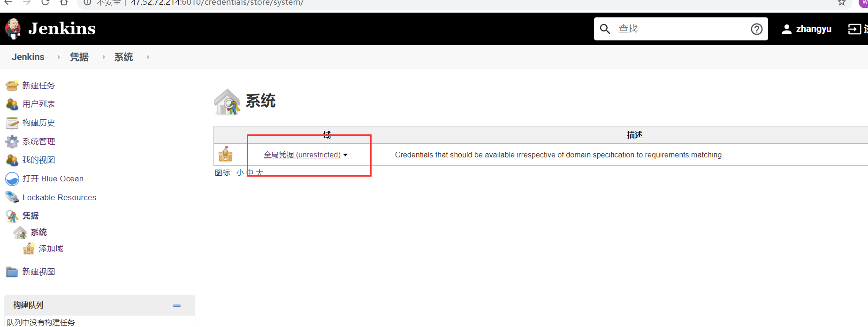The width and height of the screenshot is (868, 327).
Task: Open 用户列表 in the sidebar
Action: 39,104
